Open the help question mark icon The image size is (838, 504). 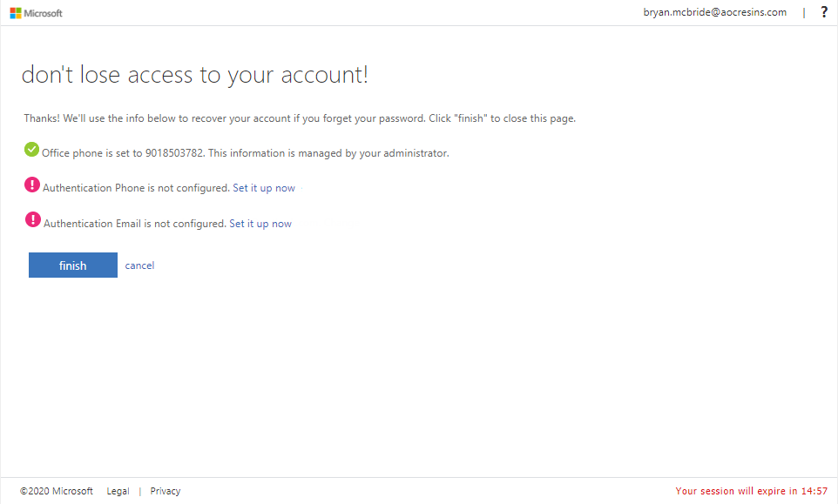point(824,12)
